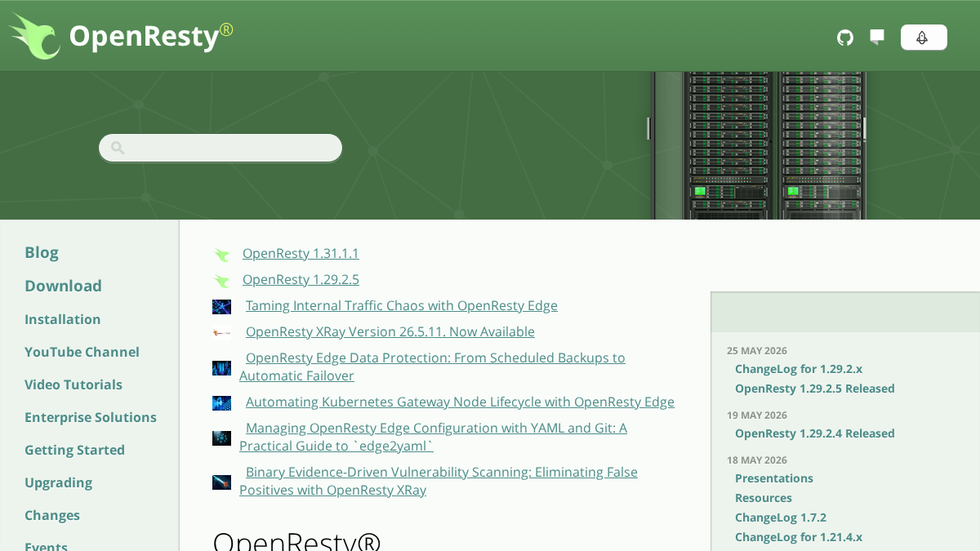Open Installation in the sidebar
The image size is (980, 551).
pyautogui.click(x=63, y=319)
